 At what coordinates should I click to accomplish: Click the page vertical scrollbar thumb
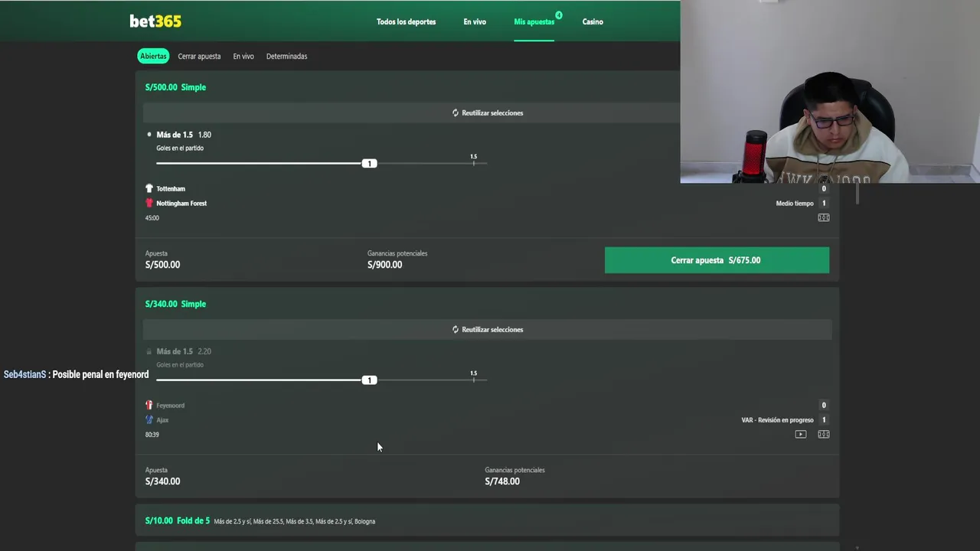(857, 194)
